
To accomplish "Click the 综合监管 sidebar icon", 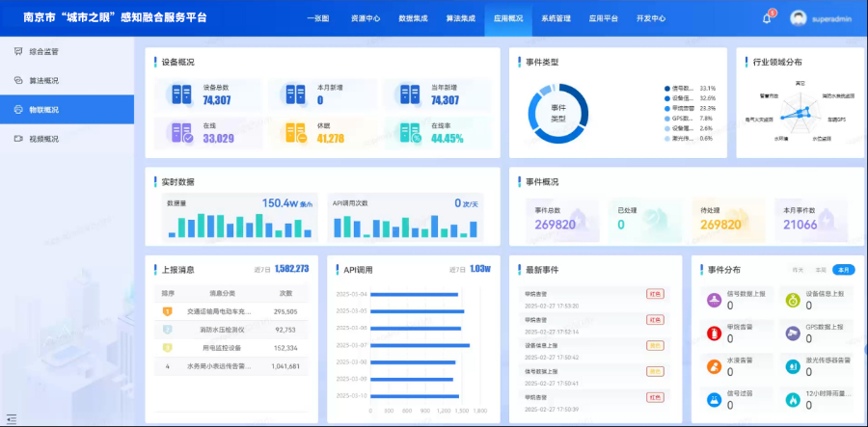I will [17, 51].
